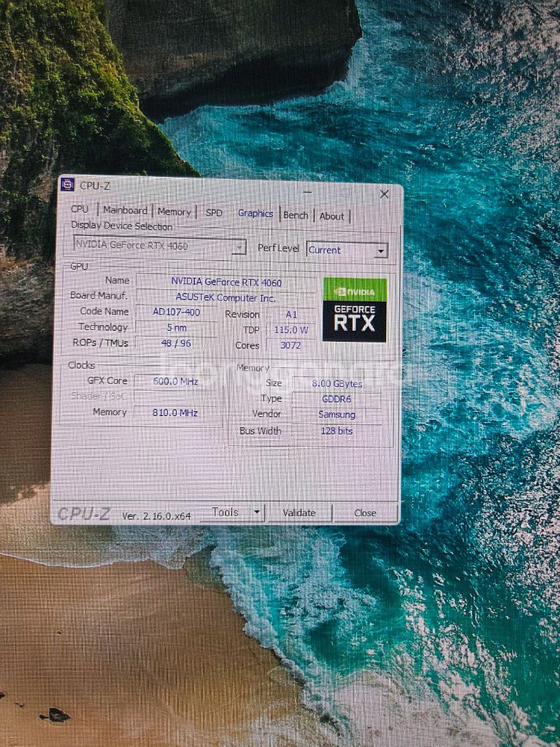Minimize the CPU-Z window

308,191
